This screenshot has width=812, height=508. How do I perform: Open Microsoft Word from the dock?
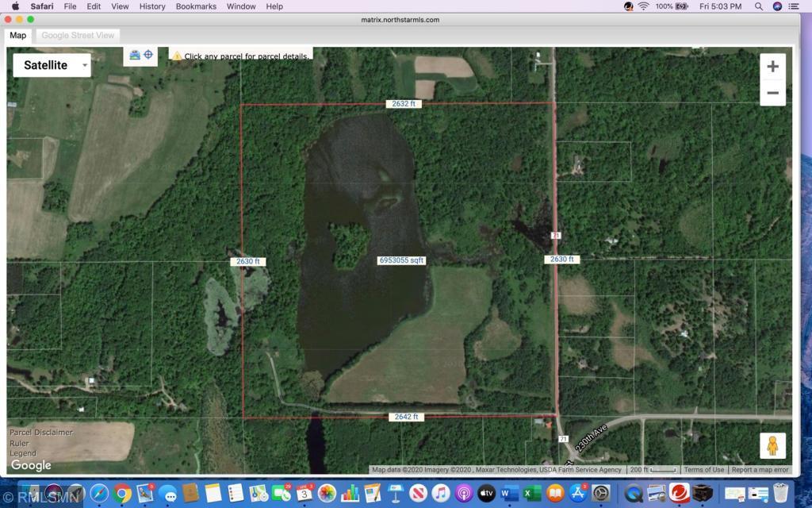[x=509, y=494]
